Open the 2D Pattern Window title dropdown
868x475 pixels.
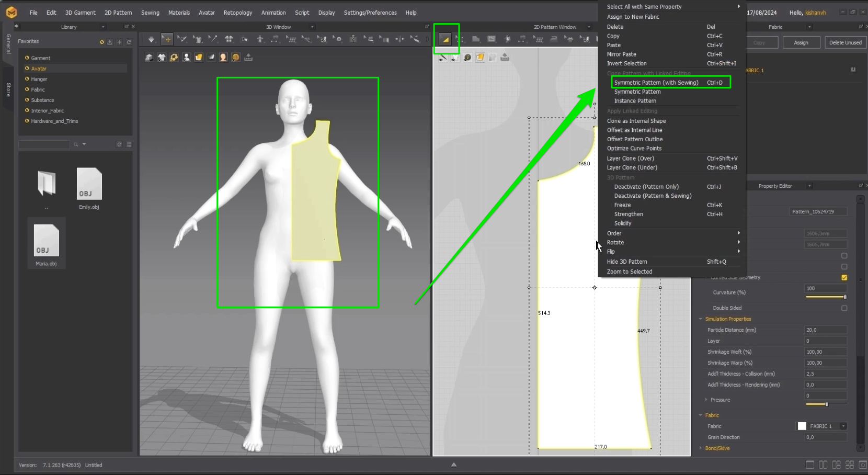(589, 27)
